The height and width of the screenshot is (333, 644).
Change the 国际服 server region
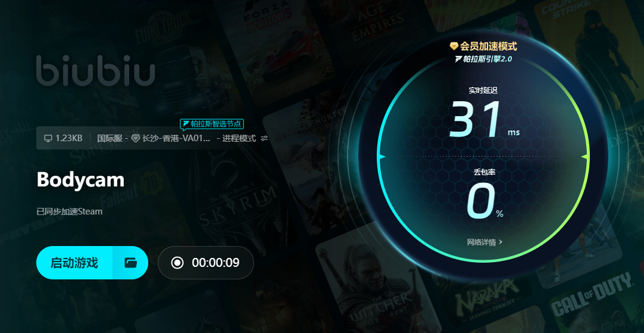[x=110, y=138]
